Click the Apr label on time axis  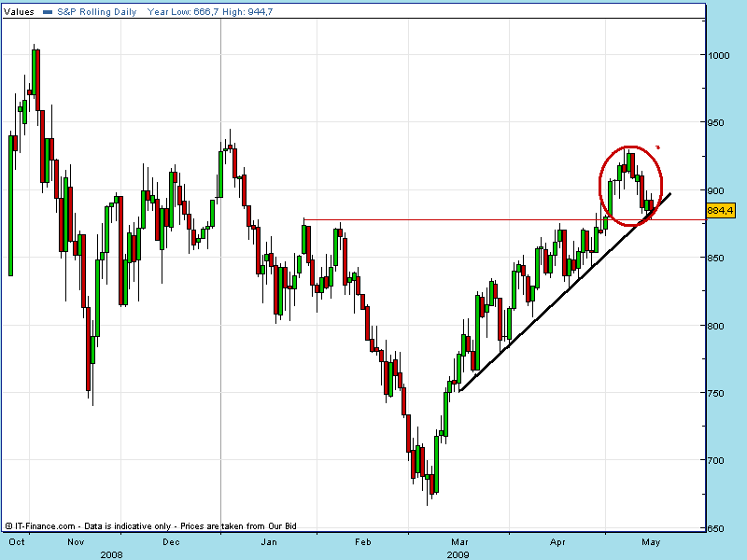point(557,542)
